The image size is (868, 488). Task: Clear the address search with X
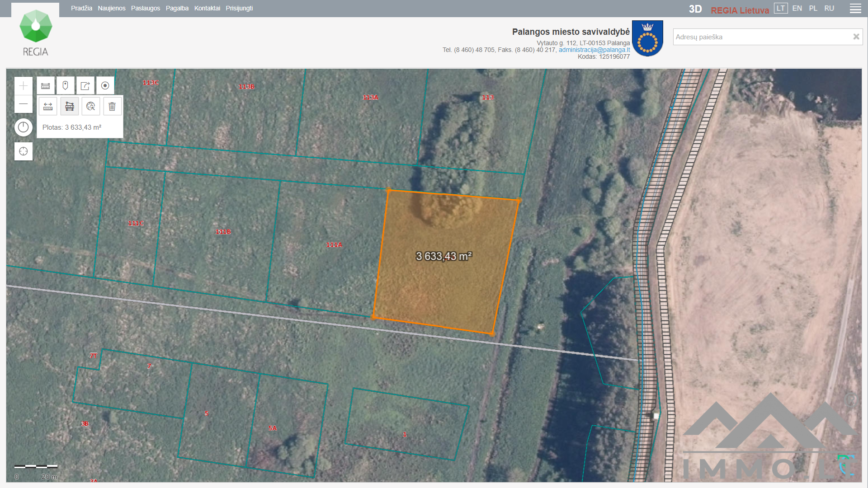tap(856, 37)
